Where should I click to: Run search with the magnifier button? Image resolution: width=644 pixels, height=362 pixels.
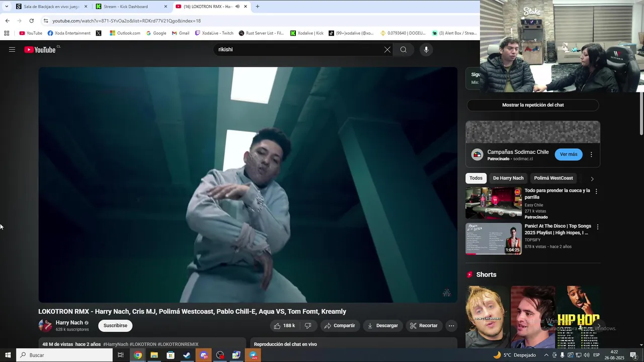click(x=404, y=49)
